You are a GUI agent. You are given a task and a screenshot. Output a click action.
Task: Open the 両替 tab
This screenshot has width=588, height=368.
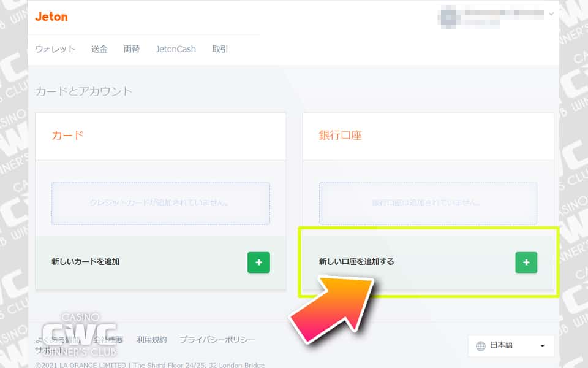tap(131, 49)
